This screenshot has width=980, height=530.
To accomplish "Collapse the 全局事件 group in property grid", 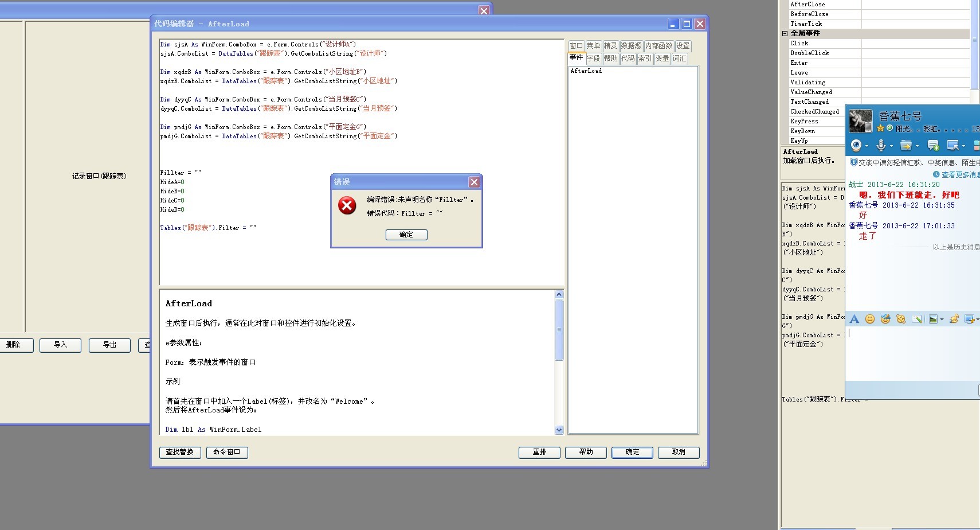I will pyautogui.click(x=785, y=33).
